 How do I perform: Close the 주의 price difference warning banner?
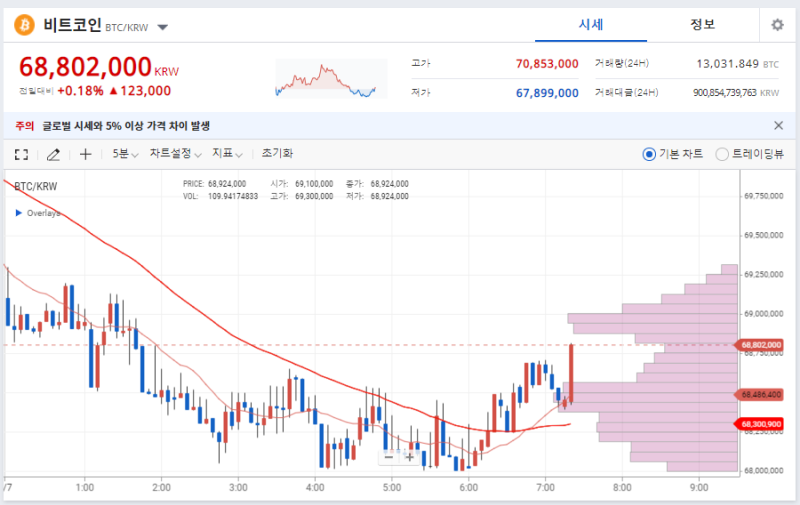coord(778,125)
